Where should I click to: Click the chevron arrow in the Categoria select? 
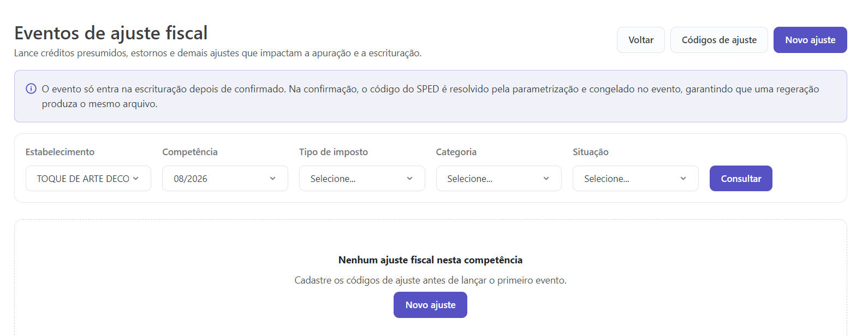click(546, 179)
